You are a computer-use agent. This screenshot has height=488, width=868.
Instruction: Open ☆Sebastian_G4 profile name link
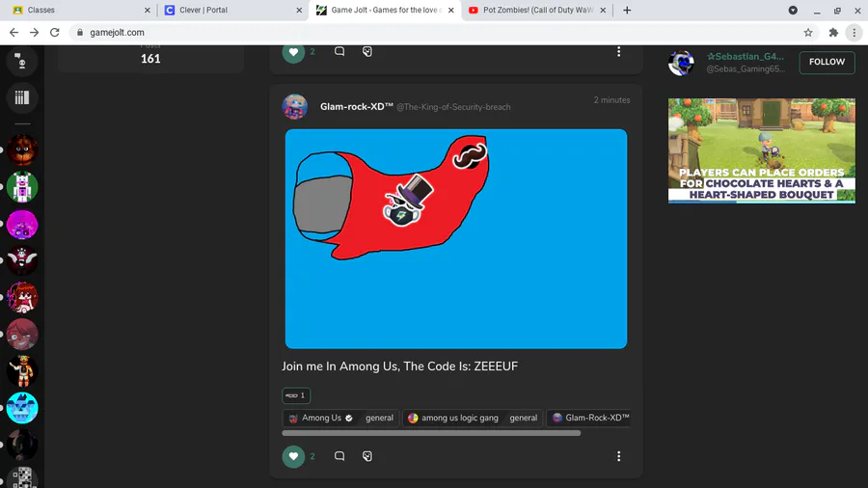[x=746, y=57]
